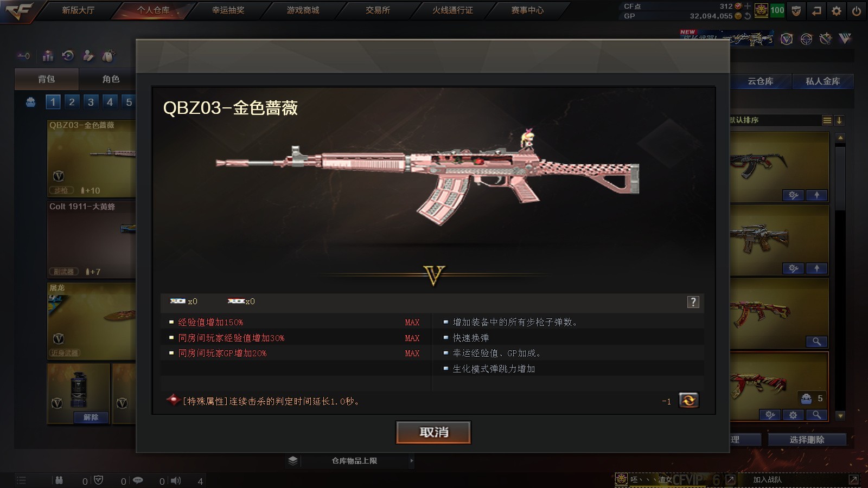Open the 游戏商城 menu tab

coord(303,10)
